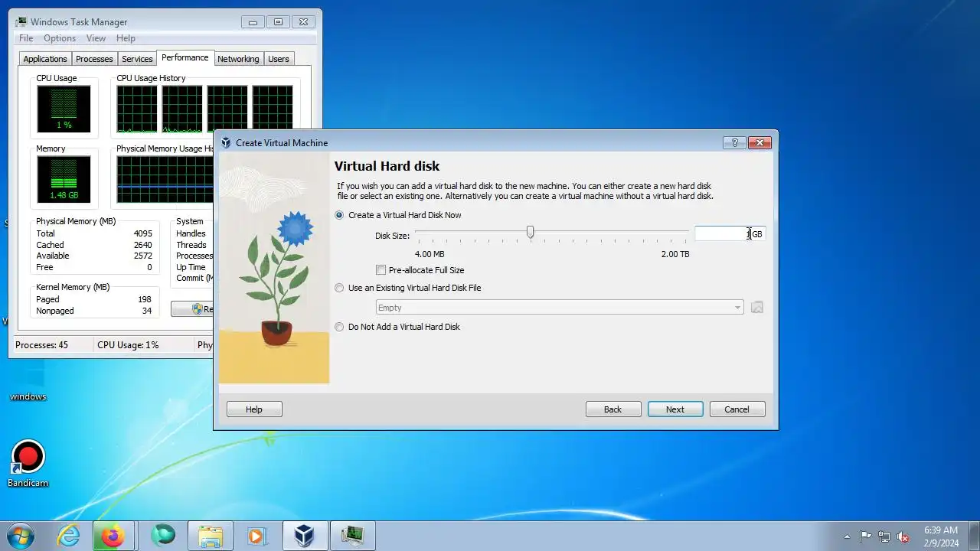Click the Disk Size input field
This screenshot has width=980, height=551.
point(729,233)
